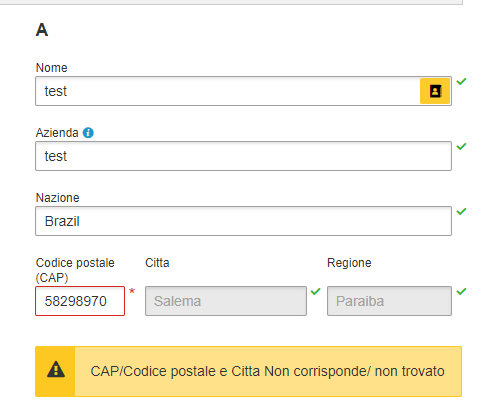
Task: Click the CAP mismatch warning message
Action: click(x=267, y=371)
